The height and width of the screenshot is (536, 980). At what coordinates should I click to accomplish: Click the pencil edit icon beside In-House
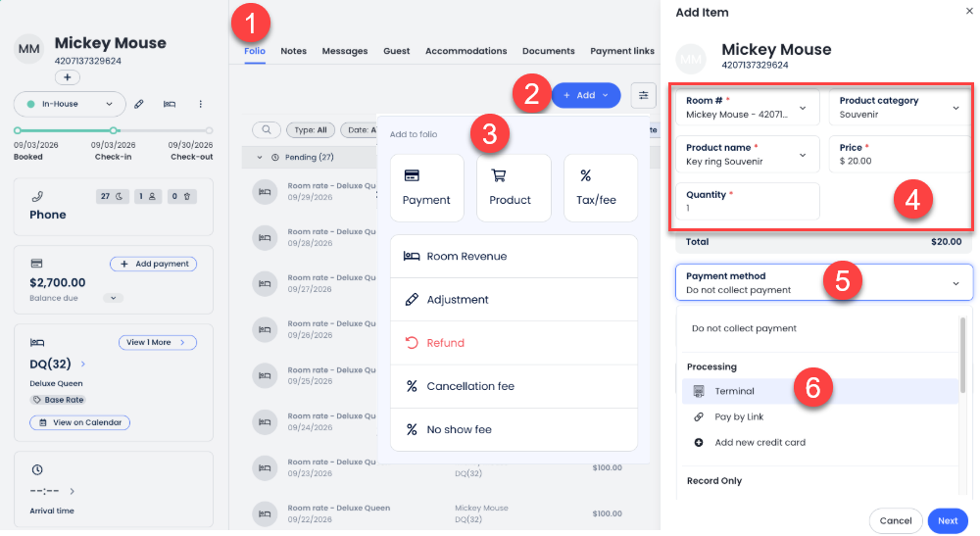(139, 104)
